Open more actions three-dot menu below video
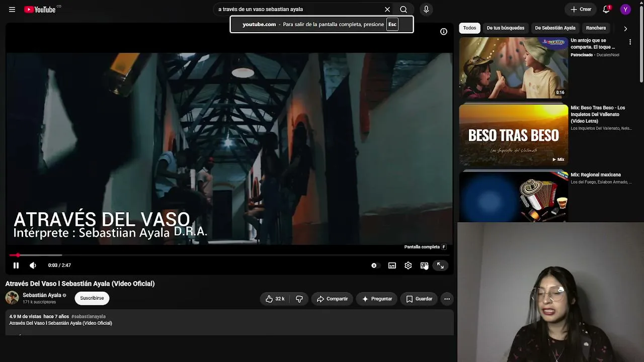Viewport: 644px width, 362px height. coord(447,299)
